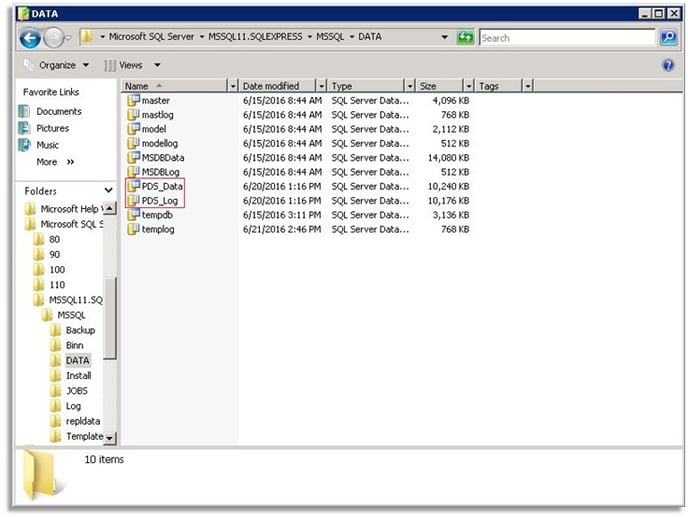Click the "6/15/2016 3:11 PM" date cell
This screenshot has width=688, height=519.
pyautogui.click(x=282, y=215)
